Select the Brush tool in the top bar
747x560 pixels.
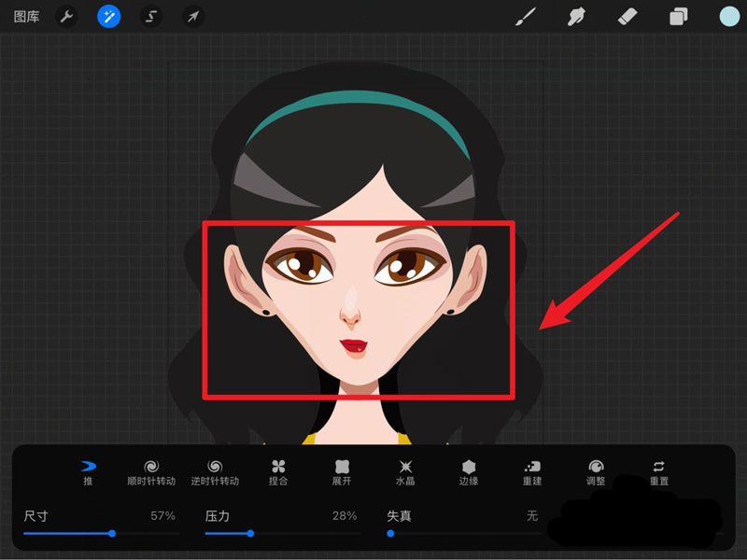(x=526, y=15)
